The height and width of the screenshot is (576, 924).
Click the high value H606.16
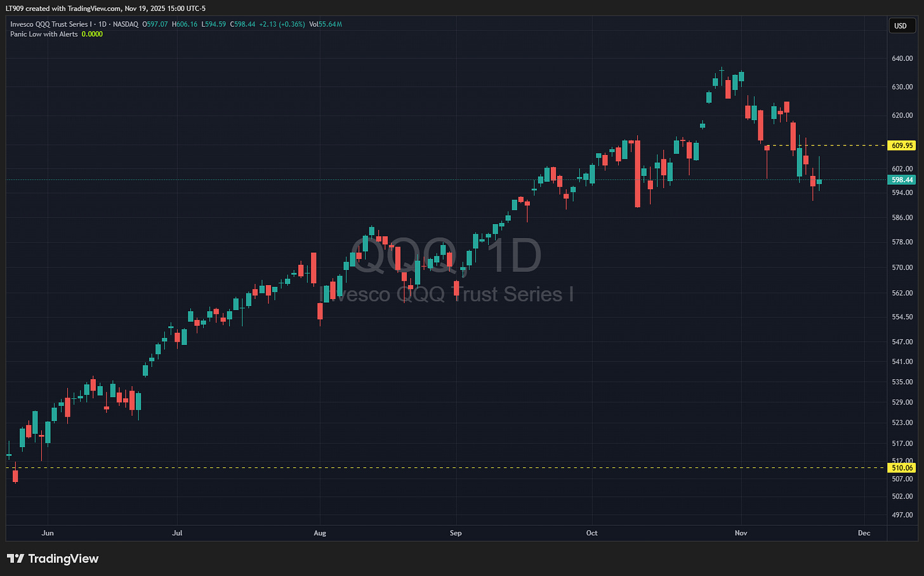tap(185, 24)
